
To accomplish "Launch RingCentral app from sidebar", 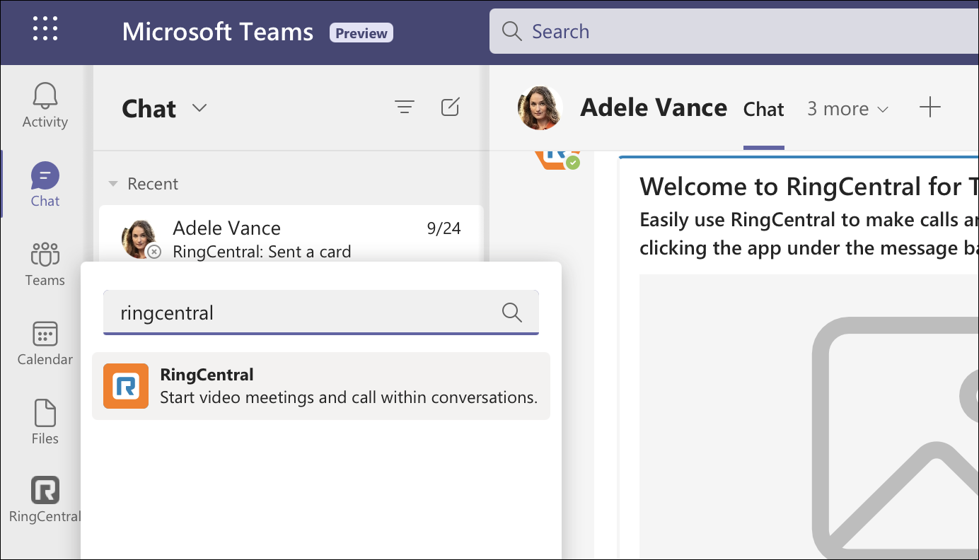I will click(x=45, y=500).
